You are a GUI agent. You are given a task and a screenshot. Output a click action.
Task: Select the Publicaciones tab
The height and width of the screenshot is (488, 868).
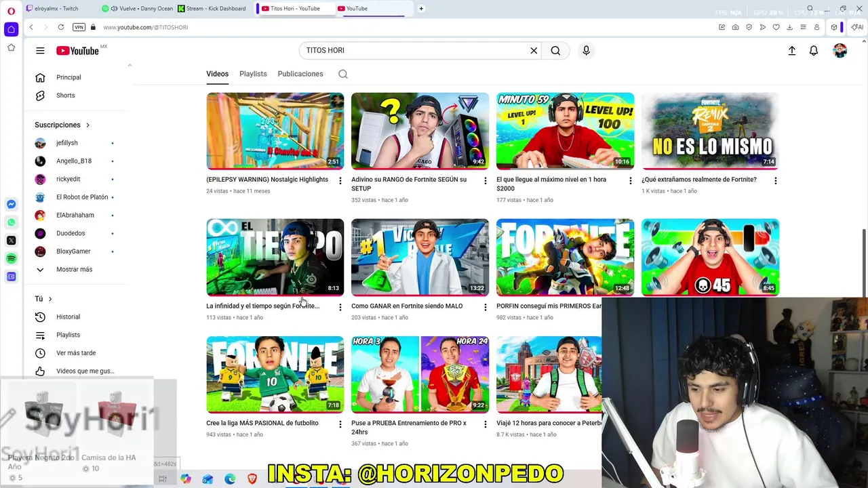click(300, 74)
